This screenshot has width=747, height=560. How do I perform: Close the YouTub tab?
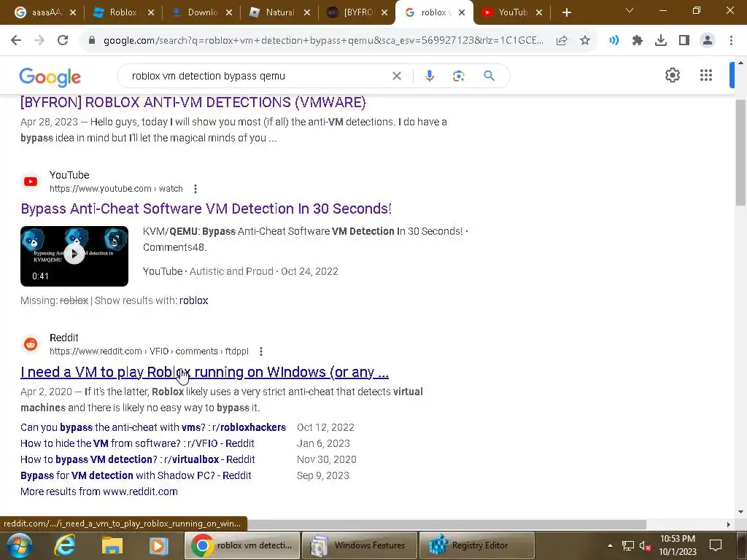tap(539, 13)
